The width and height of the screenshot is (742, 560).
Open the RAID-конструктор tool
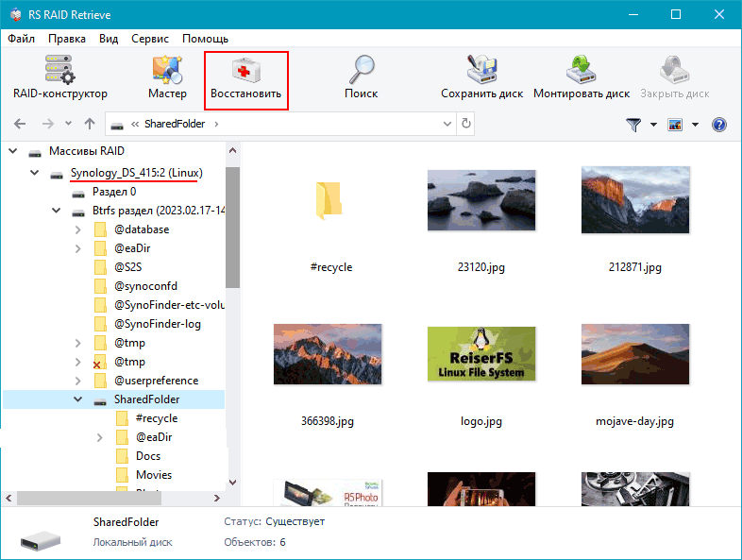pos(60,77)
